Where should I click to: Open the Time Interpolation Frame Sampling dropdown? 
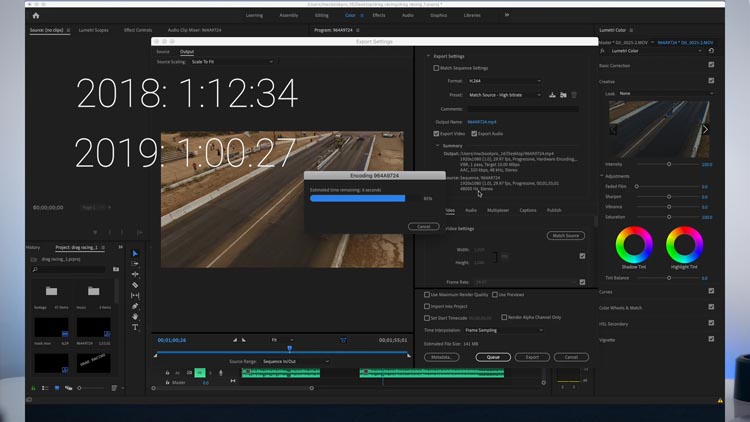pos(504,330)
